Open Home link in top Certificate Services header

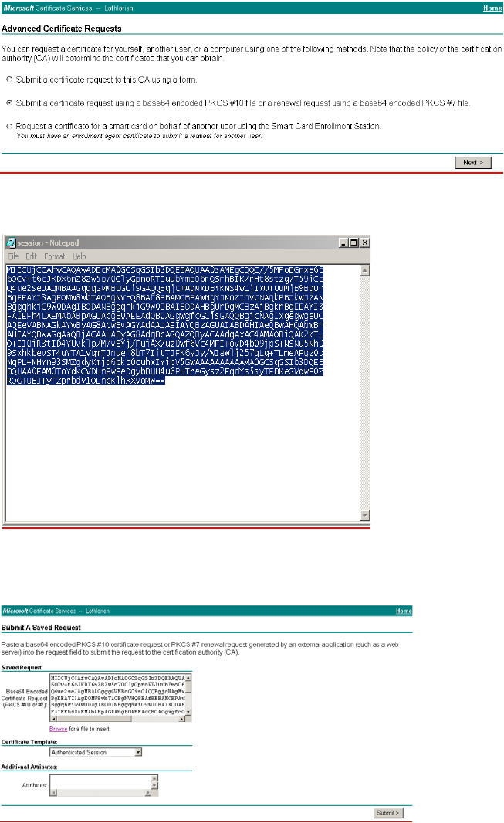492,8
